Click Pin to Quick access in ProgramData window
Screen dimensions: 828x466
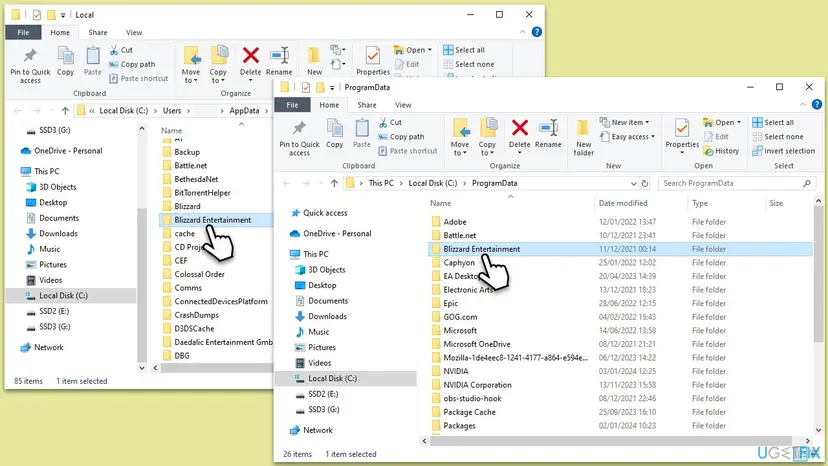[299, 138]
